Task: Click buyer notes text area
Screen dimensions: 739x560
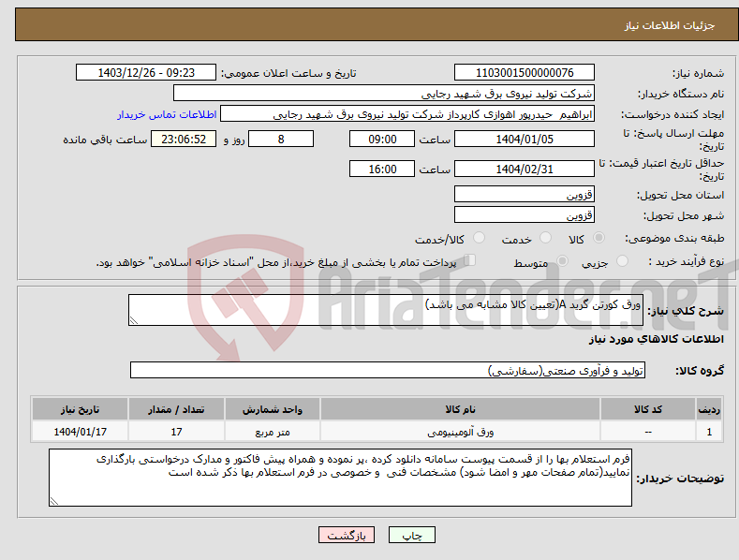Action: (x=340, y=478)
